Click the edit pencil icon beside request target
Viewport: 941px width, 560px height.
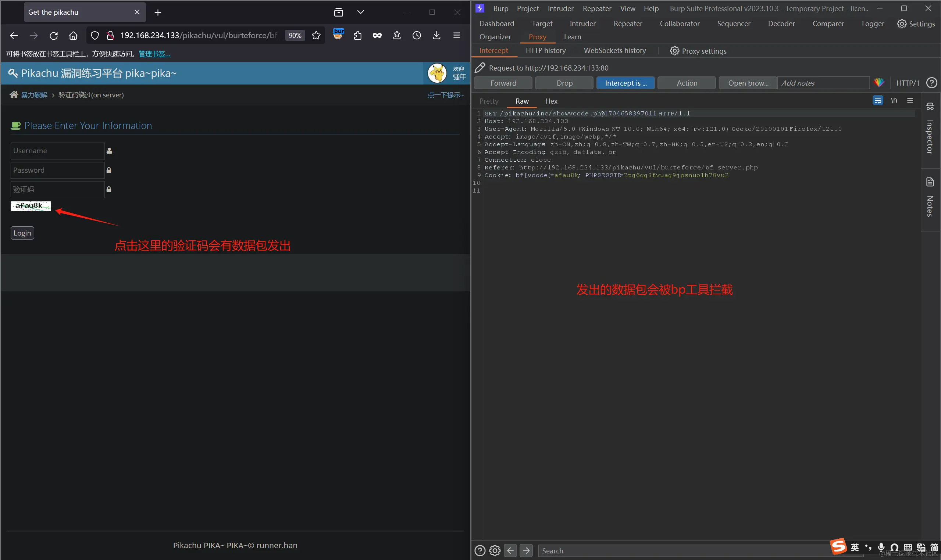[x=480, y=68]
